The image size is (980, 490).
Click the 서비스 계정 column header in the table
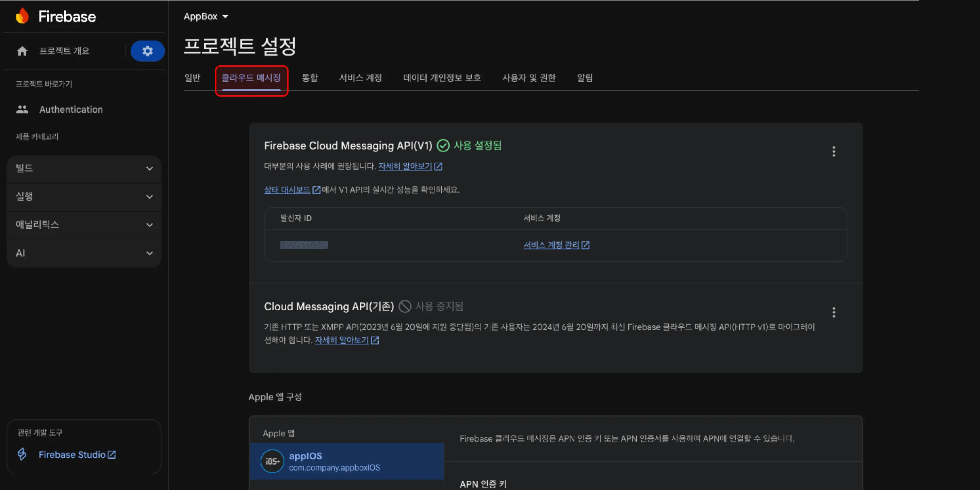(542, 218)
